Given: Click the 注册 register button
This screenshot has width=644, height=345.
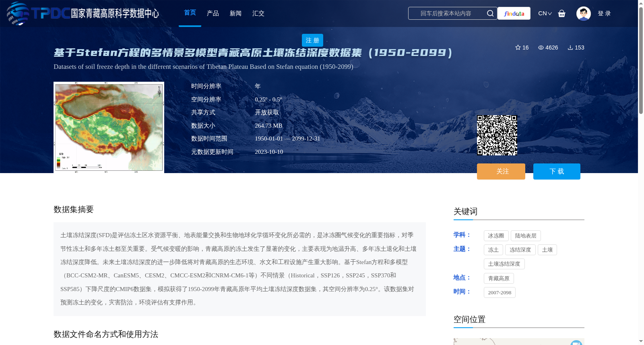Looking at the screenshot, I should (312, 40).
